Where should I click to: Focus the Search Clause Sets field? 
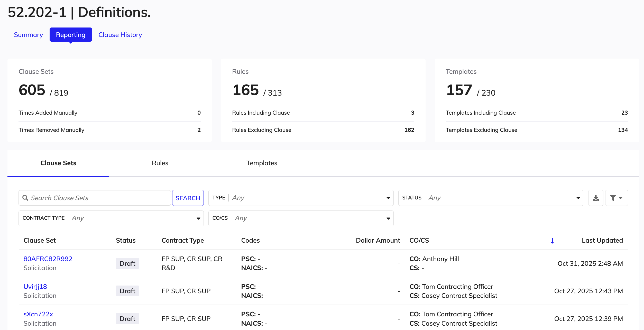[x=95, y=198]
